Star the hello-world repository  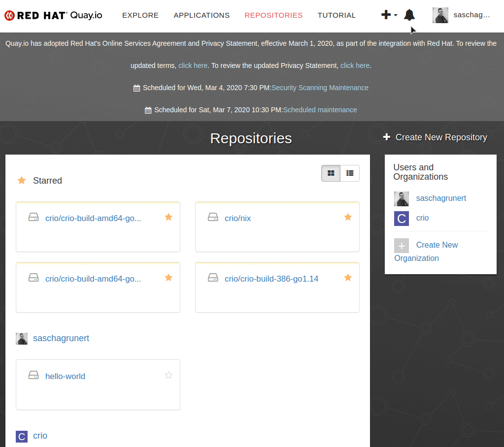[168, 375]
